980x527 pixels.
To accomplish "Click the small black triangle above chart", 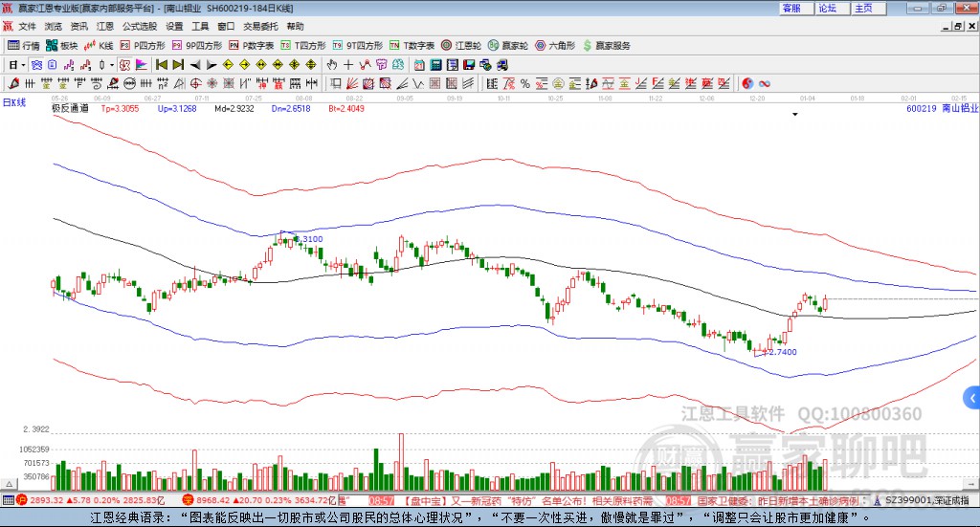I will coord(795,115).
